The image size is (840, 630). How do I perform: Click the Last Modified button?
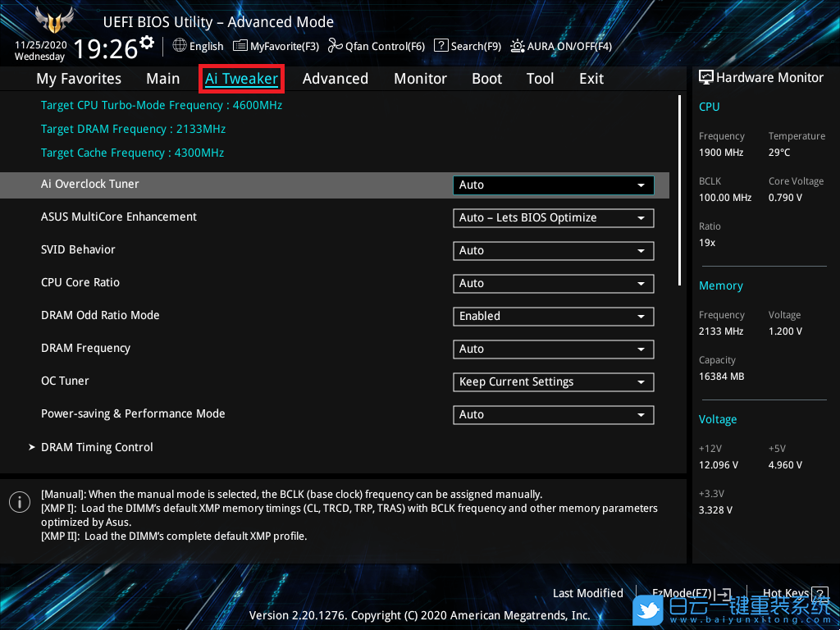(587, 593)
